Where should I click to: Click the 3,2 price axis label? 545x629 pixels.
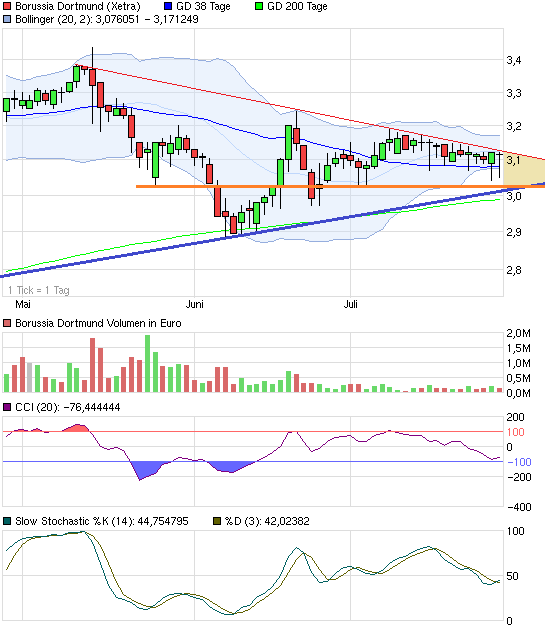pyautogui.click(x=514, y=126)
